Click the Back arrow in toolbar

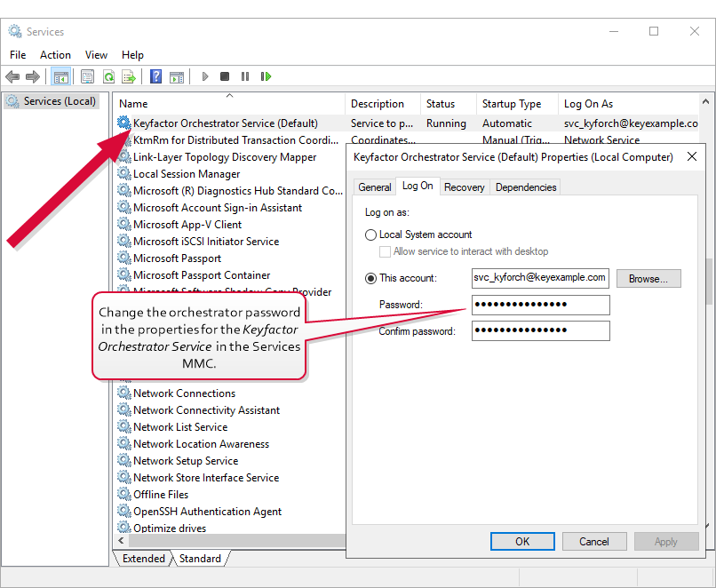[x=12, y=77]
